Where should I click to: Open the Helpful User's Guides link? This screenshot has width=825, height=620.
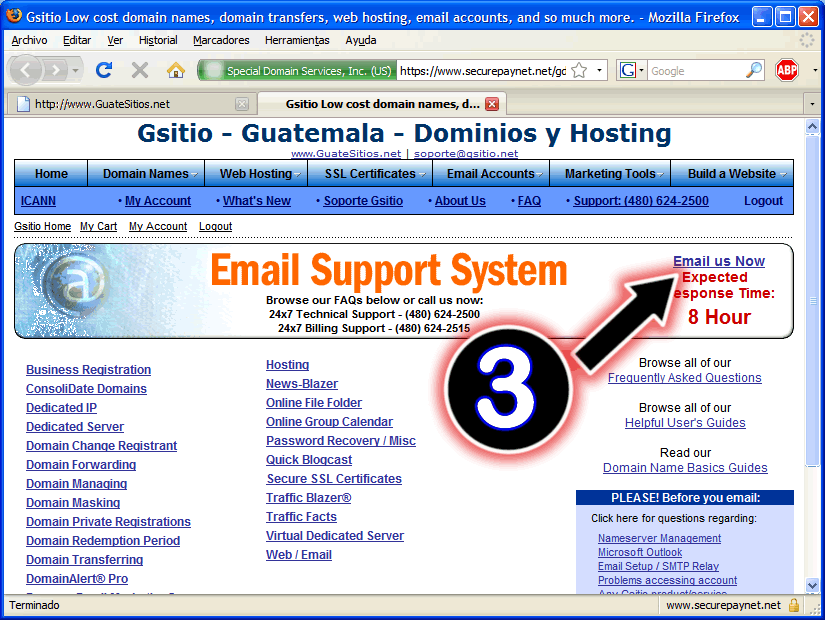685,423
